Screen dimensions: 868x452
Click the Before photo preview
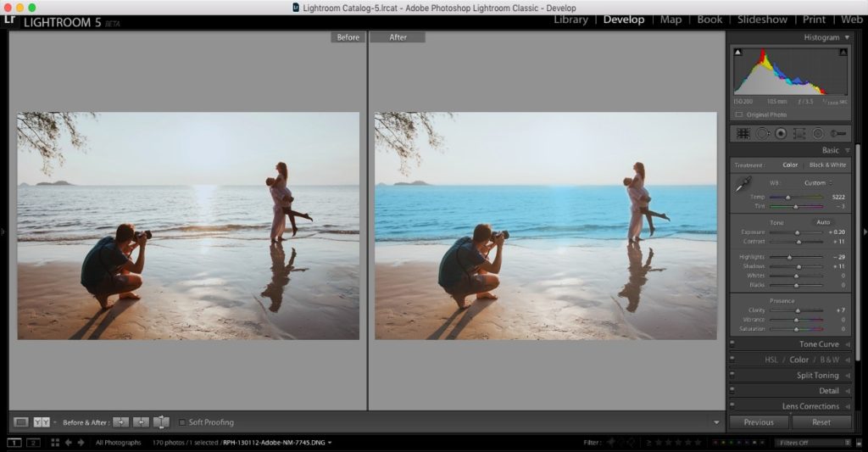pyautogui.click(x=188, y=226)
